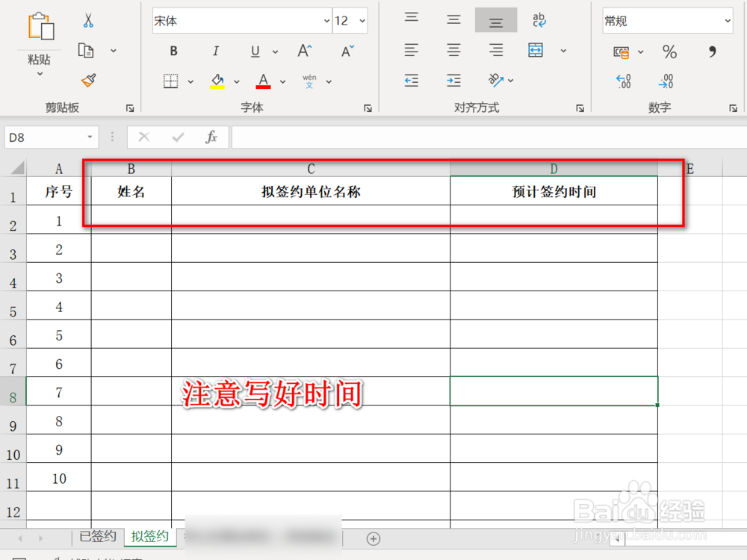
Task: Toggle italic formatting
Action: tap(216, 51)
